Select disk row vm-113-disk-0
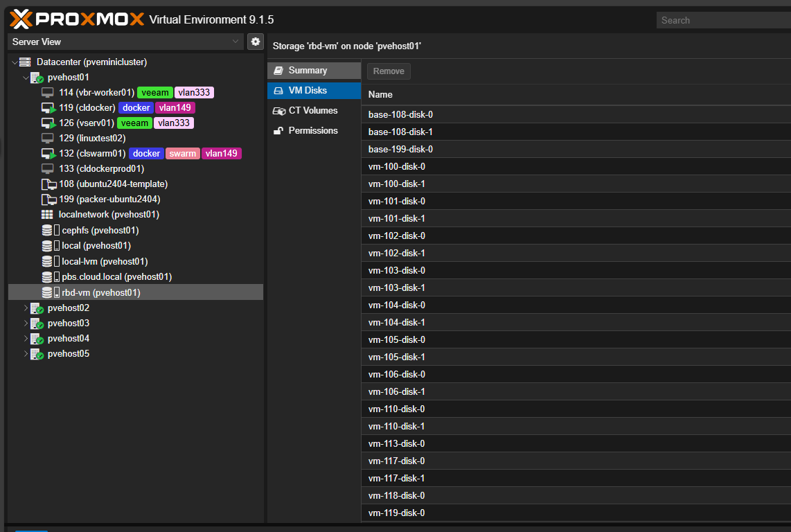Image resolution: width=791 pixels, height=532 pixels. [x=576, y=443]
